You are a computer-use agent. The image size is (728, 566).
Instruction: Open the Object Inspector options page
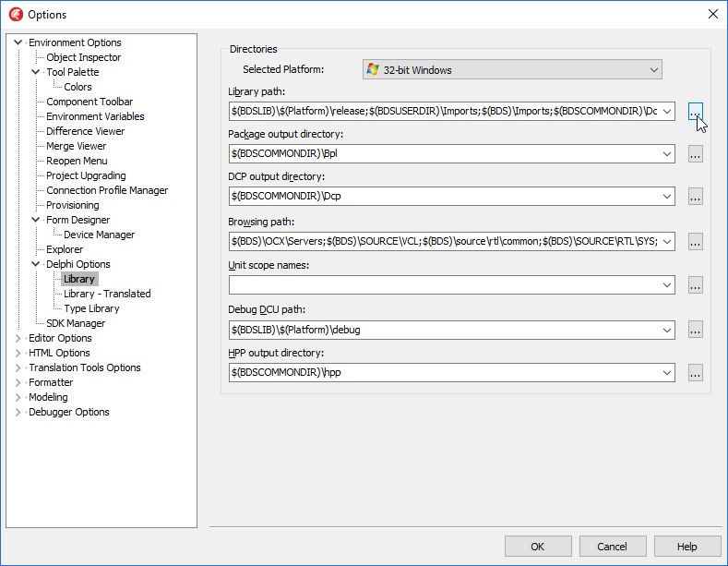(x=83, y=57)
